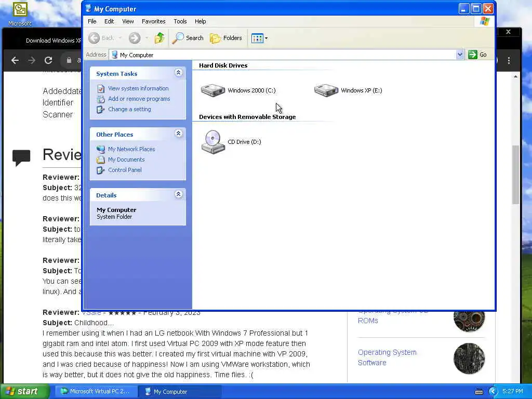The width and height of the screenshot is (532, 399).
Task: Open the Back history dropdown arrow
Action: 120,38
